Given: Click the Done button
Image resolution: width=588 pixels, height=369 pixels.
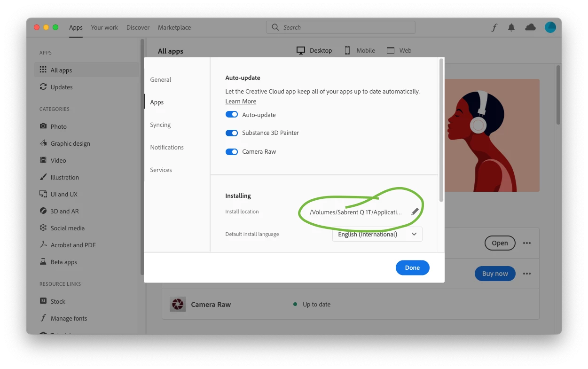Looking at the screenshot, I should [x=412, y=267].
